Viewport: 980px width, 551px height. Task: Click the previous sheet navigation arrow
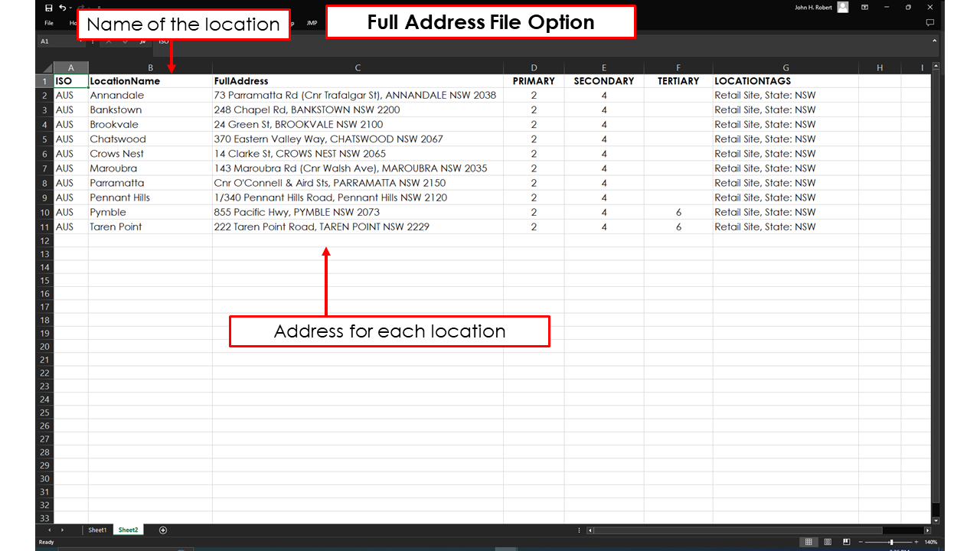[x=51, y=530]
